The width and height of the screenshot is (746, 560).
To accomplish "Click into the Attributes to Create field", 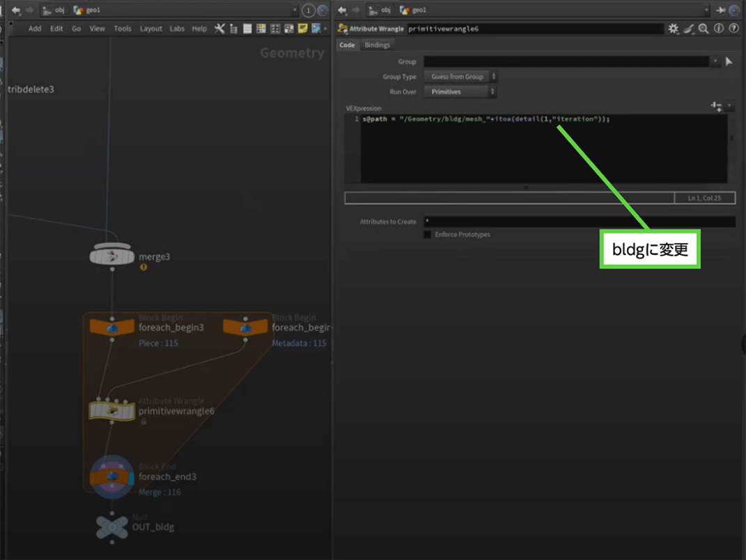I will coord(578,221).
